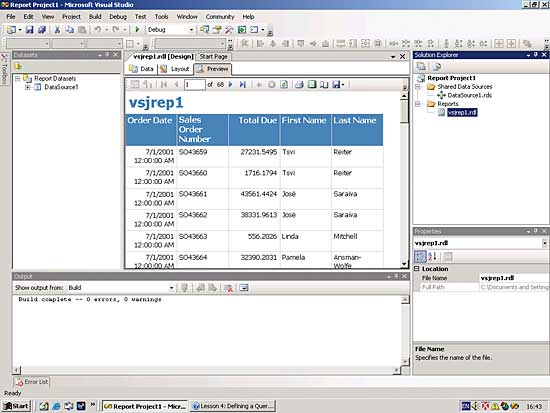The image size is (550, 413).
Task: Refresh the report preview
Action: [284, 85]
